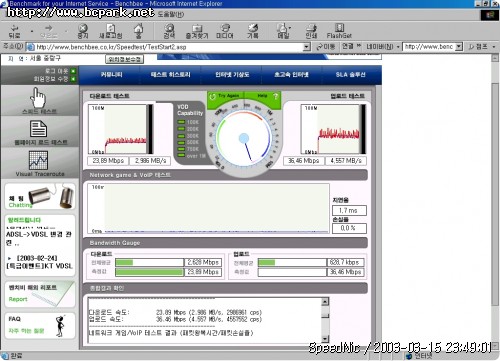The image size is (500, 361).
Task: Click the Refresh page icon
Action: pos(111,28)
